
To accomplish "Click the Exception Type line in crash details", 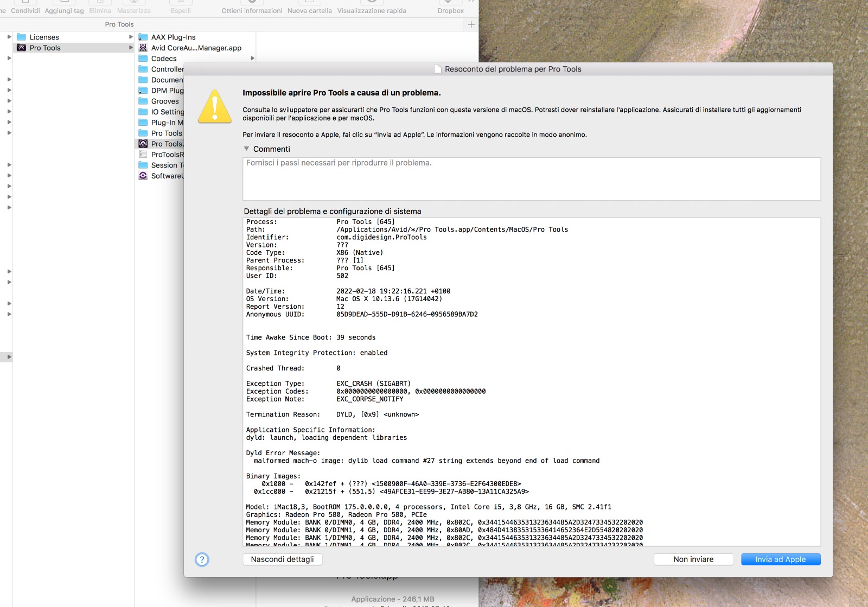I will [328, 384].
